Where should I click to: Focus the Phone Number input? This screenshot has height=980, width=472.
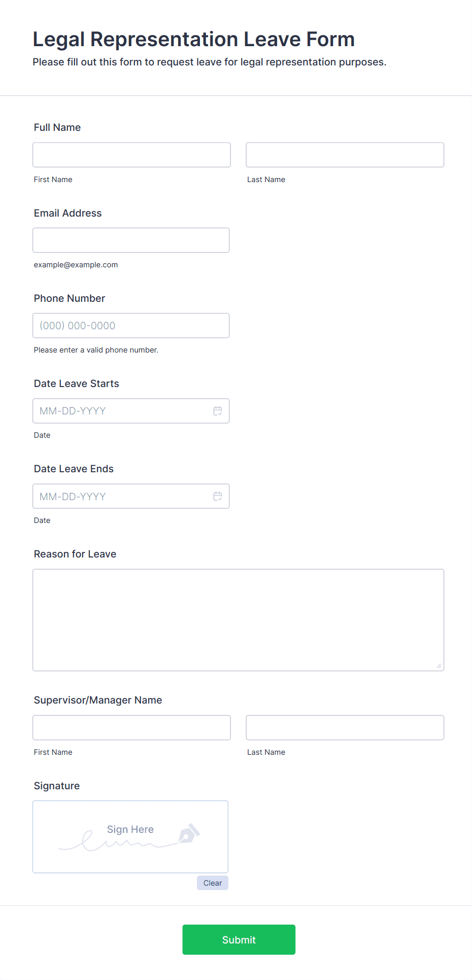coord(131,326)
